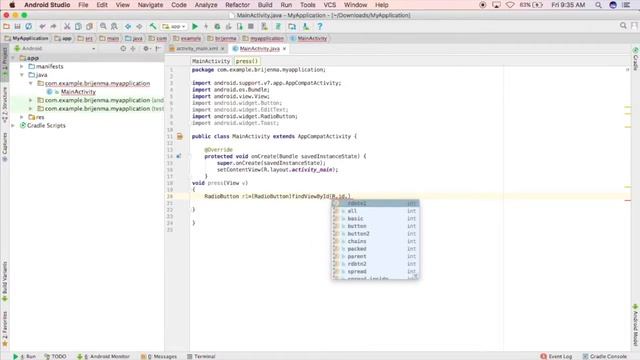The image size is (640, 360).
Task: Click the Help question mark icon
Action: click(x=320, y=27)
